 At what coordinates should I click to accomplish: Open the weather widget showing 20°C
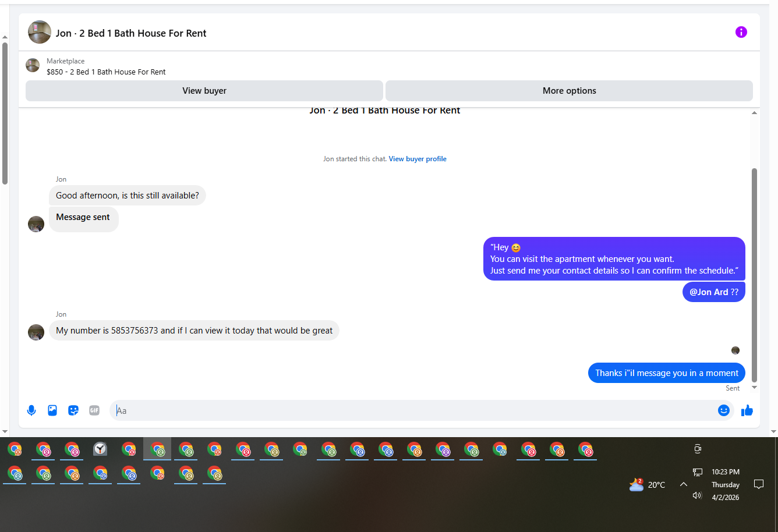[x=647, y=484]
